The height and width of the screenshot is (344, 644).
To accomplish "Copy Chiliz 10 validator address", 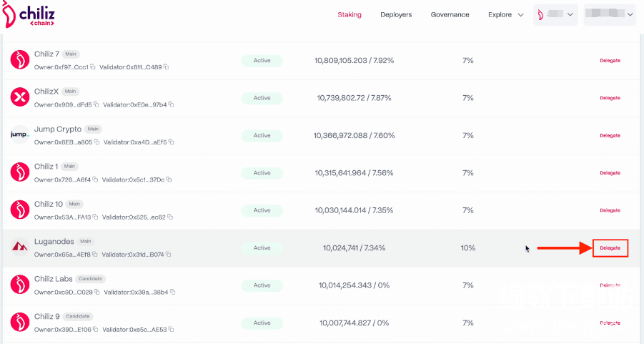I will pos(169,217).
